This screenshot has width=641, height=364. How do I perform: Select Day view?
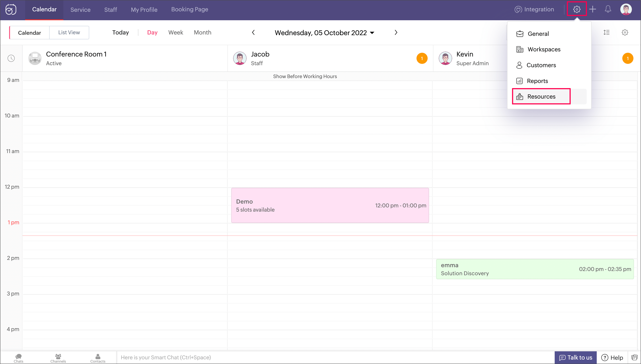click(152, 32)
